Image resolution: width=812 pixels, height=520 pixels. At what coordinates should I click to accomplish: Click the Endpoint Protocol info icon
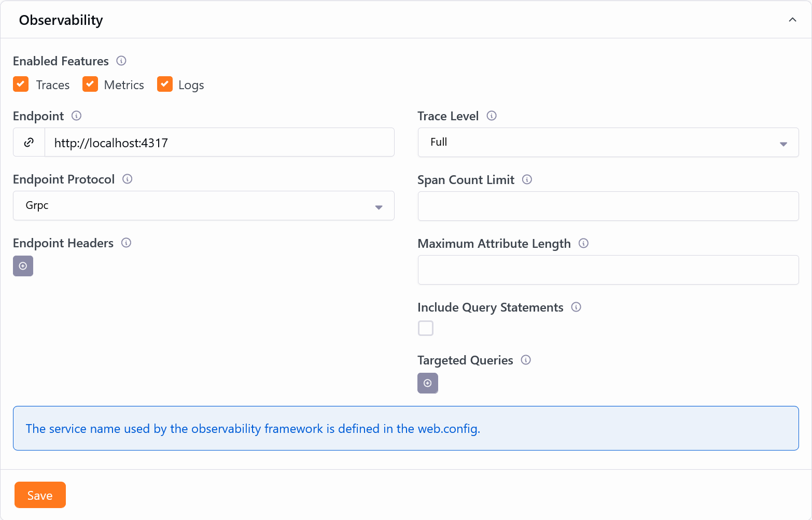(127, 179)
